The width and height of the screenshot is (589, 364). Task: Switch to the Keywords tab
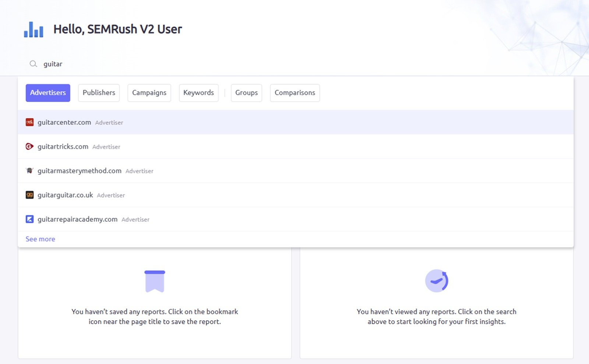point(198,93)
